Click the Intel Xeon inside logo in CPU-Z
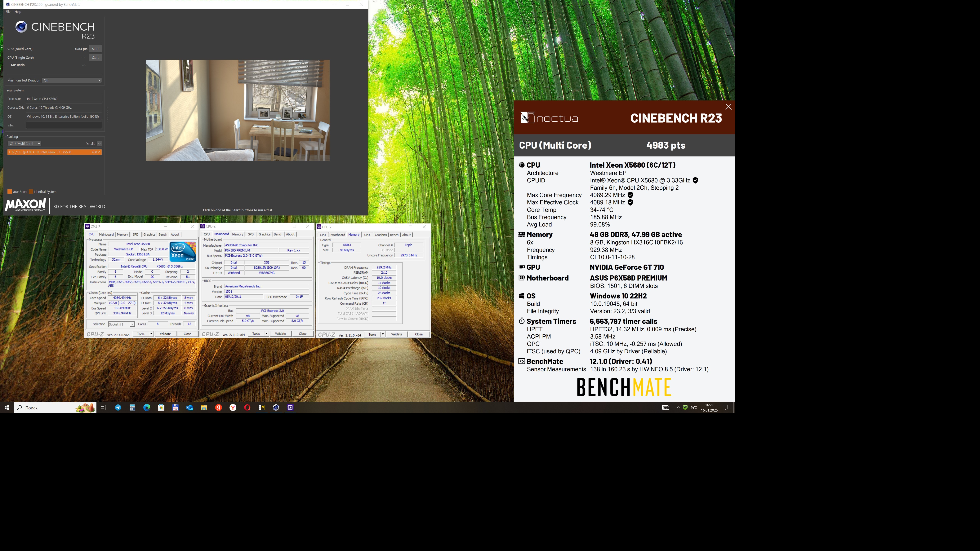Screen dimensions: 980x551 coord(183,252)
